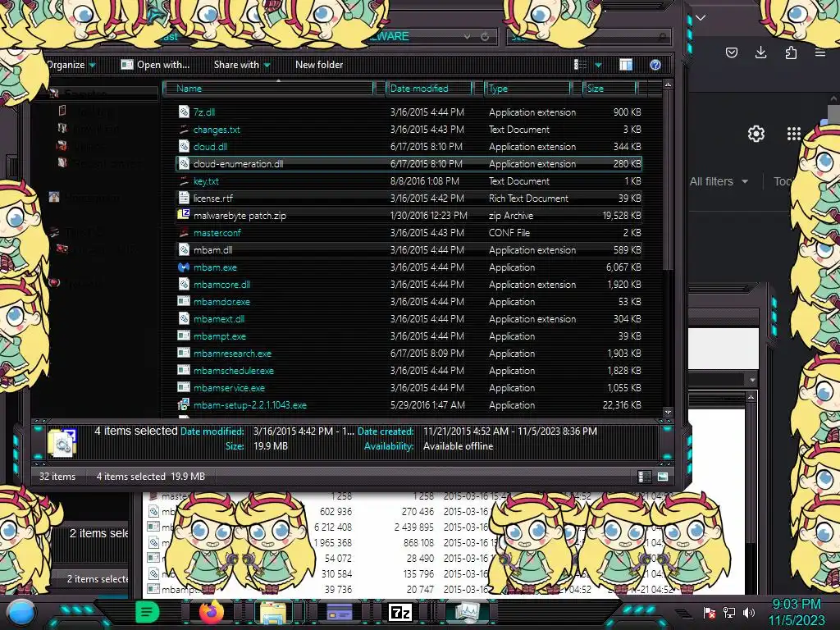The width and height of the screenshot is (840, 630).
Task: Click the volume speaker tray icon
Action: pos(749,612)
